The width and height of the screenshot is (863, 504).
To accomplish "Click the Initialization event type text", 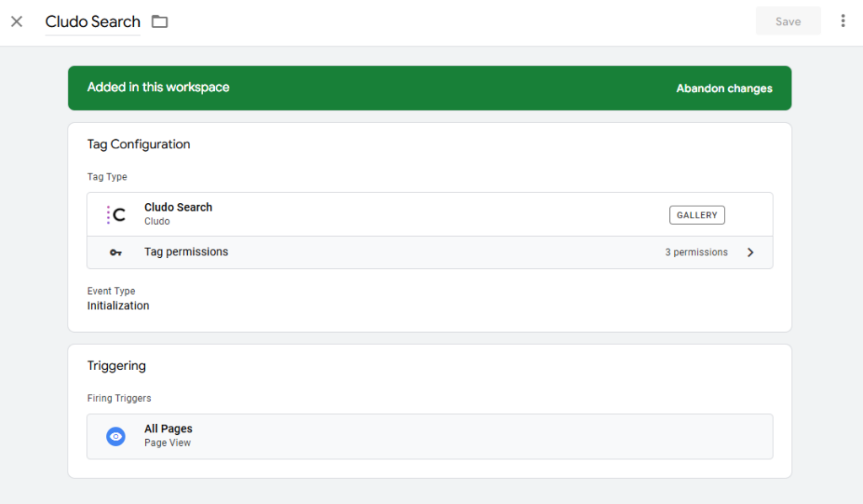I will point(118,305).
